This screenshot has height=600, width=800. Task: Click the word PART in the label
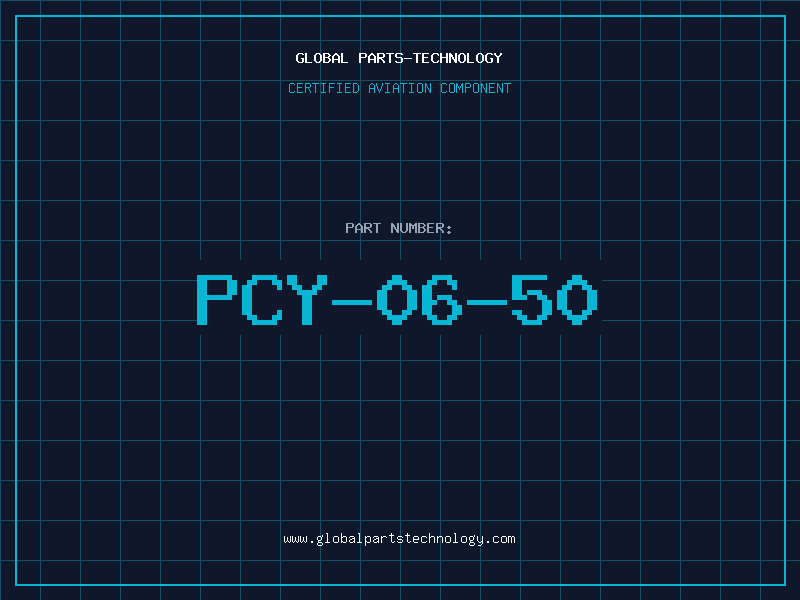[x=363, y=228]
